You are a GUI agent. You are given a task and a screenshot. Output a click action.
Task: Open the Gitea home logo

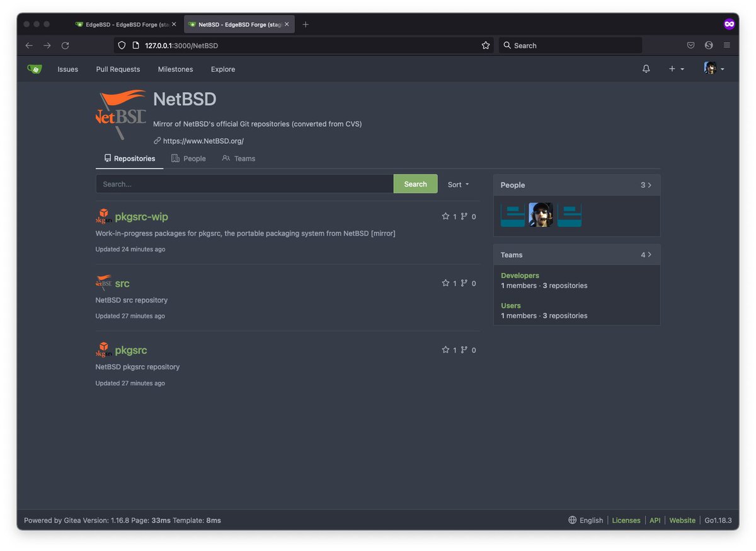tap(34, 69)
